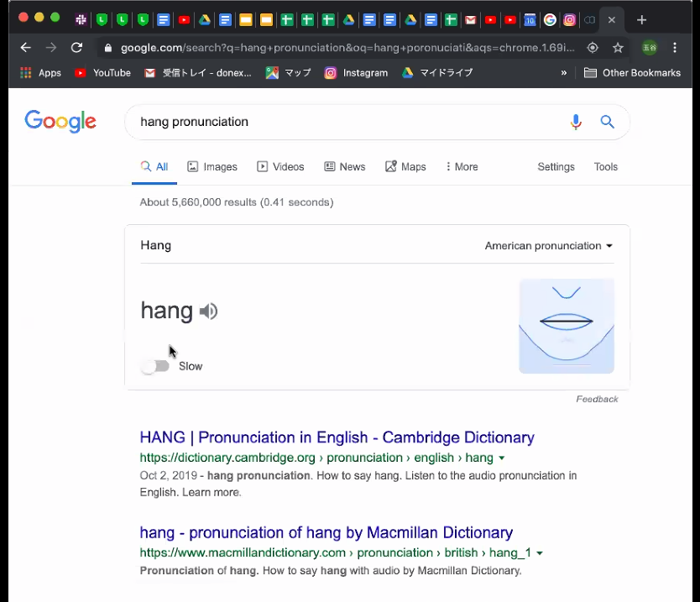Open the American pronunciation dropdown
Viewport: 700px width, 602px height.
[x=549, y=246]
